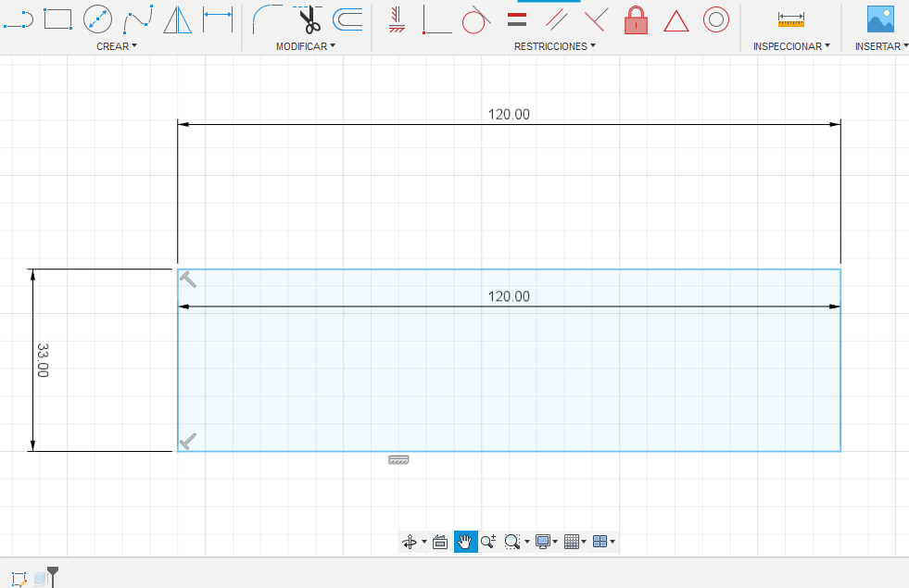The width and height of the screenshot is (909, 588).
Task: Click the Grid and Snaps icon
Action: [x=572, y=542]
